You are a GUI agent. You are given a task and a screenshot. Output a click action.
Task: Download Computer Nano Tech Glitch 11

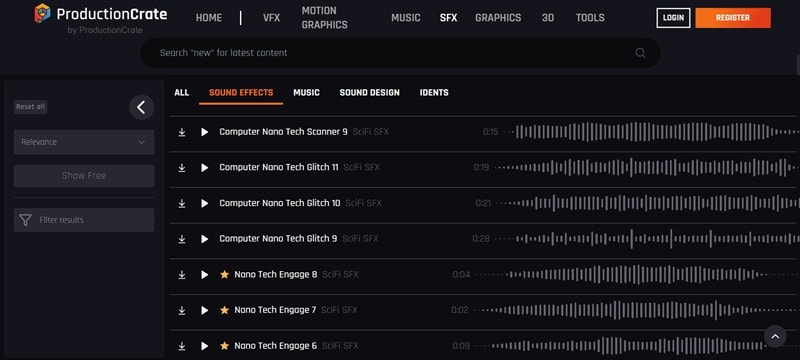182,168
